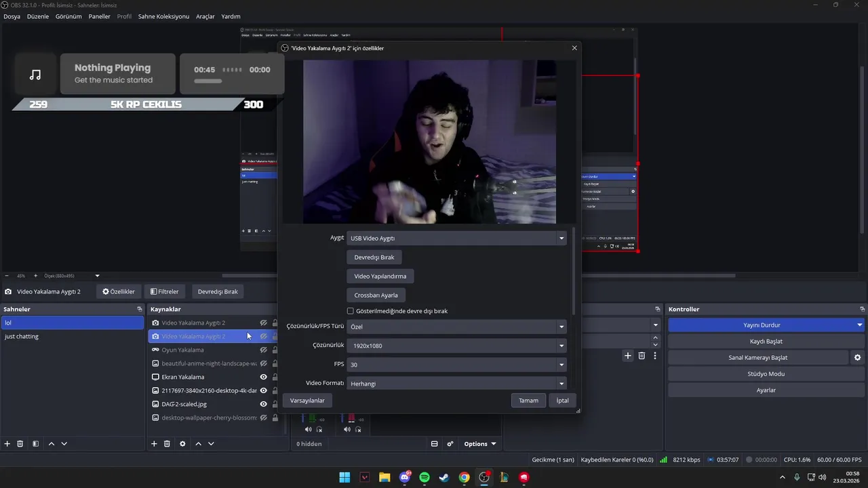This screenshot has height=488, width=868.
Task: Show the Oyun Yakalama source
Action: (x=264, y=350)
